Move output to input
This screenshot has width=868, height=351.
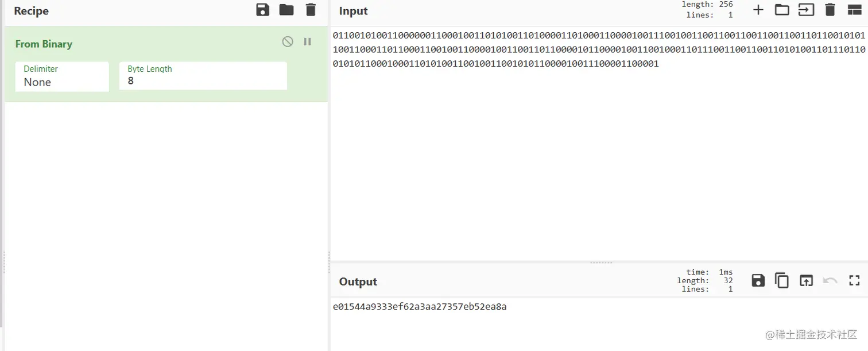click(x=806, y=280)
